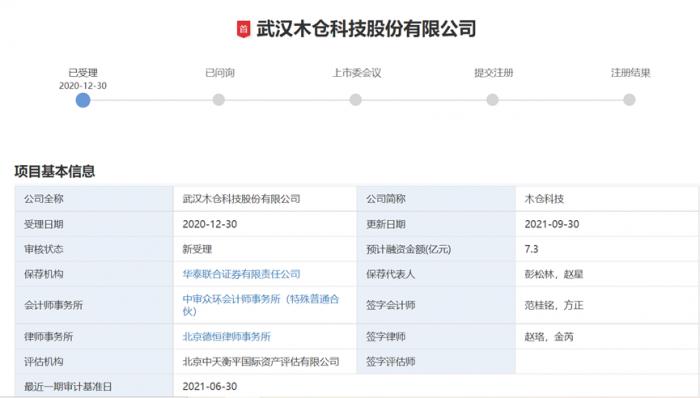Viewport: 700px width, 398px height.
Task: Click the company full name cell value
Action: pyautogui.click(x=241, y=199)
